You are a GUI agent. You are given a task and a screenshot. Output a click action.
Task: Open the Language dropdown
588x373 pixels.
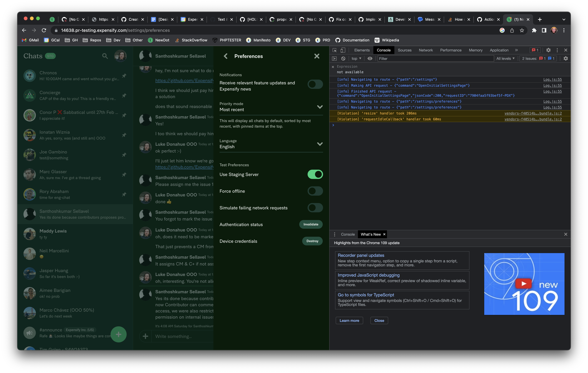point(320,144)
